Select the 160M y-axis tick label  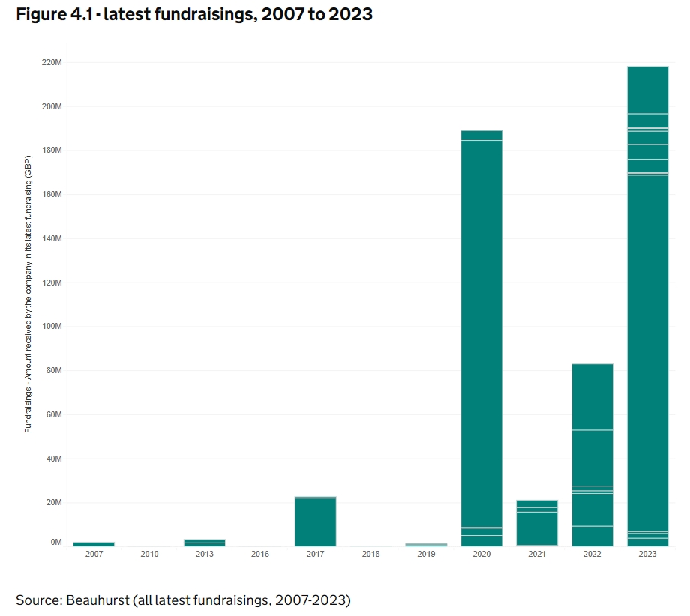[x=52, y=195]
